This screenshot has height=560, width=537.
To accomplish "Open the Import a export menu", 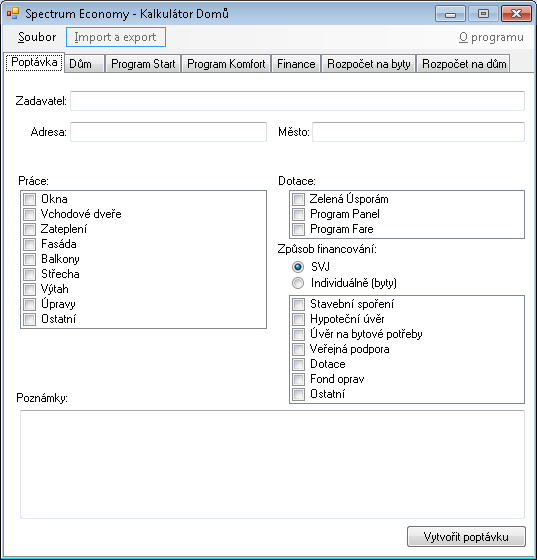I will pyautogui.click(x=116, y=37).
